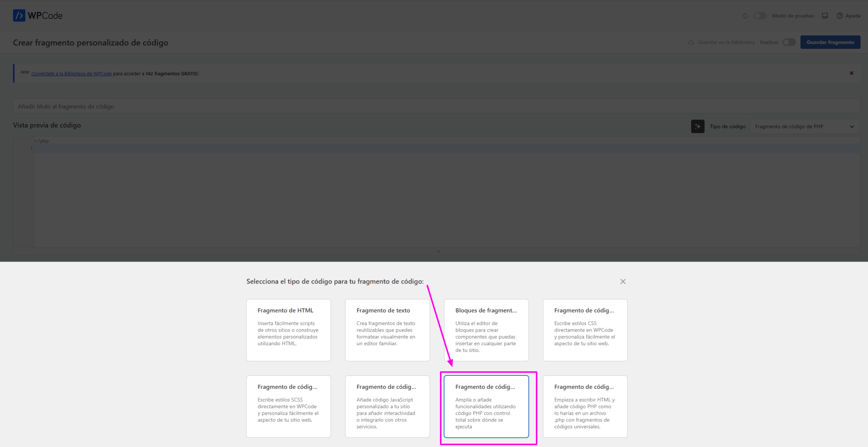This screenshot has width=868, height=447.
Task: Select the Bloques de fragmentos card
Action: click(x=486, y=330)
